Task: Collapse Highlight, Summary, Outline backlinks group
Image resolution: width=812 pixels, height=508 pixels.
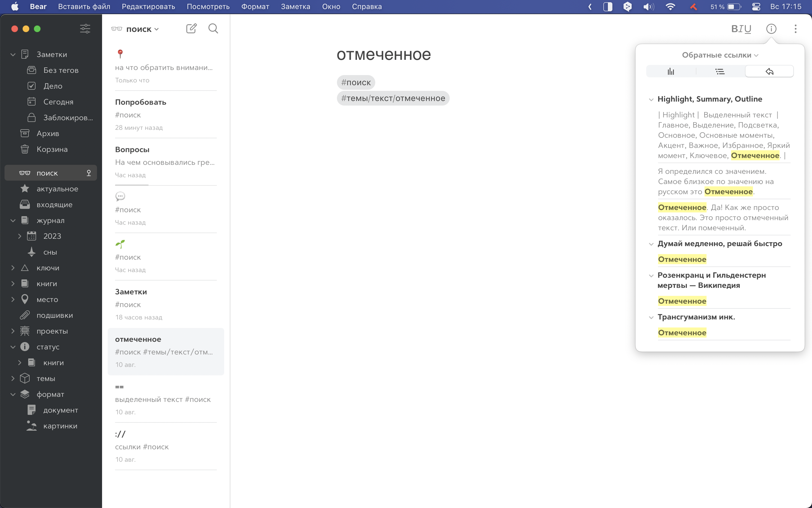Action: tap(651, 99)
